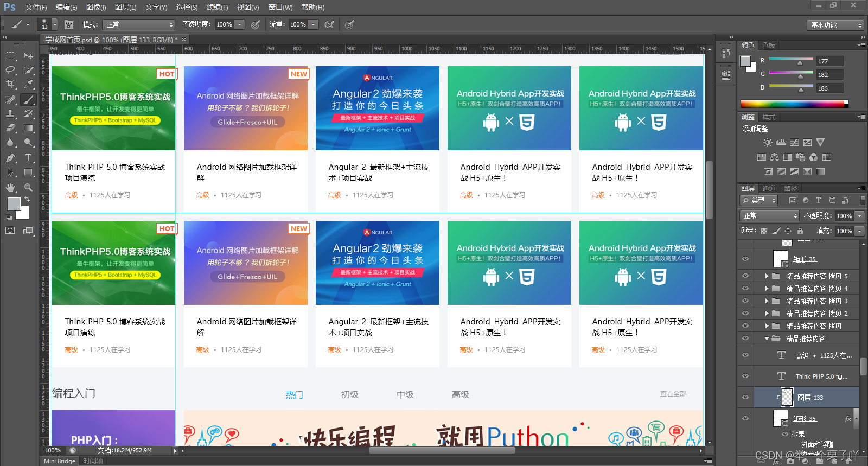868x466 pixels.
Task: Toggle pressure control for opacity
Action: (x=256, y=24)
